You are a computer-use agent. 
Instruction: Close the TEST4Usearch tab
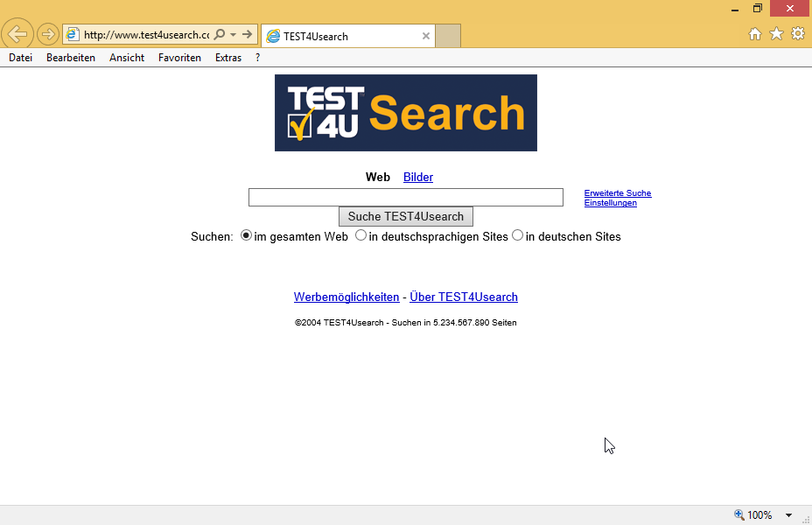pos(425,36)
